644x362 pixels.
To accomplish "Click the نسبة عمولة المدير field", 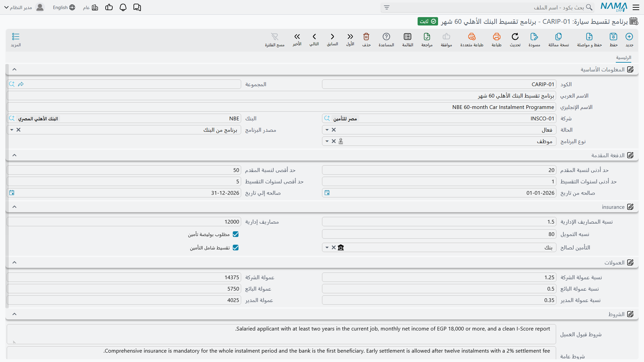I will (x=439, y=300).
